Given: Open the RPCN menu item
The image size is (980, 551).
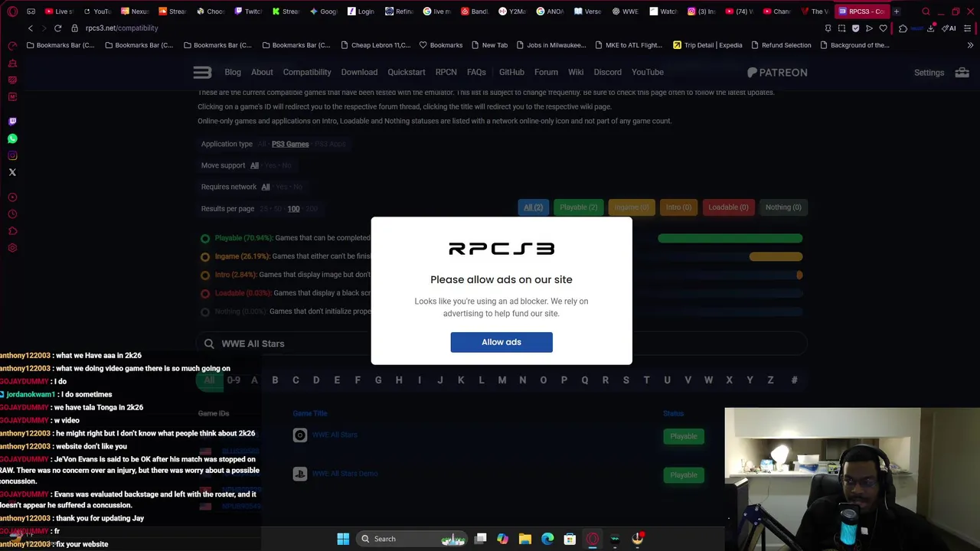Looking at the screenshot, I should 446,73.
